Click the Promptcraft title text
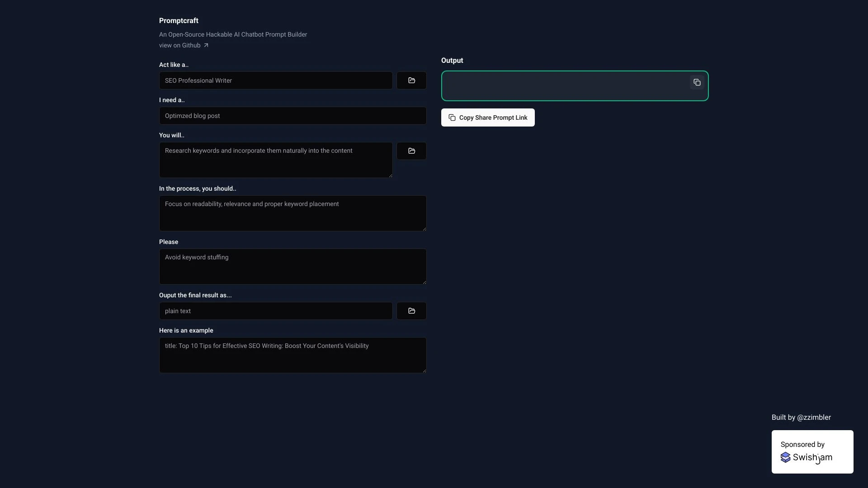This screenshot has width=868, height=488. tap(179, 20)
